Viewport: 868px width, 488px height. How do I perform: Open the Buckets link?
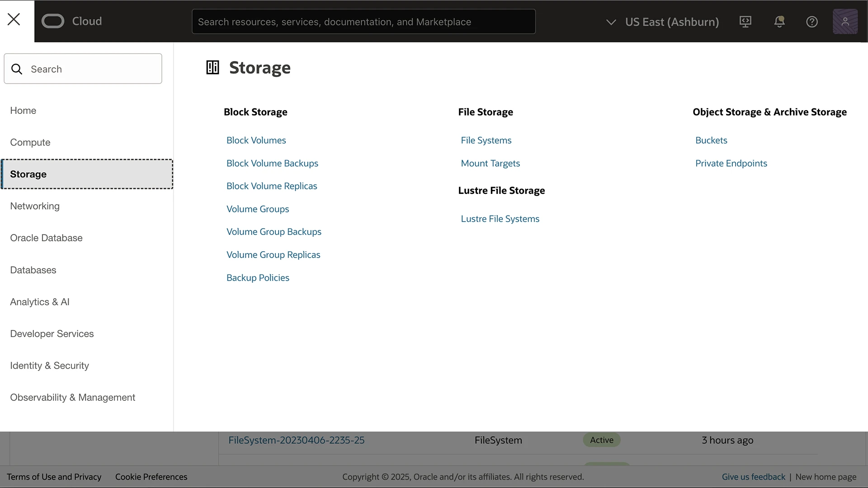(x=711, y=141)
